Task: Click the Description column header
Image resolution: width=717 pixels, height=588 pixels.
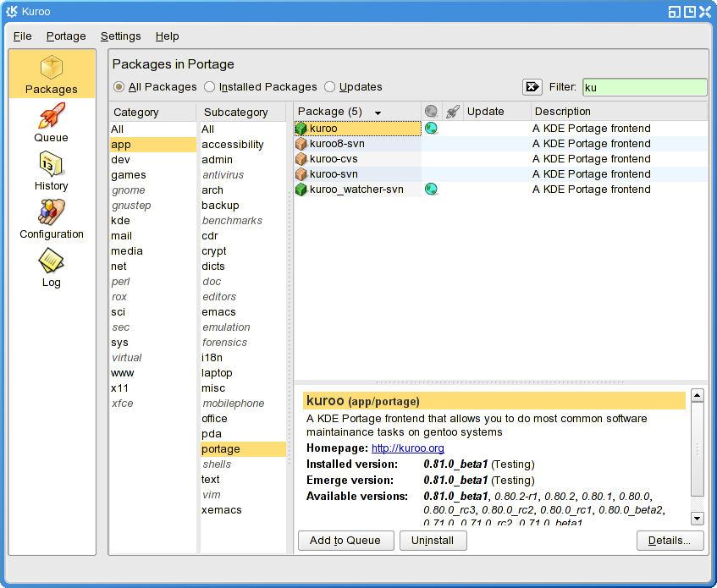Action: 619,112
